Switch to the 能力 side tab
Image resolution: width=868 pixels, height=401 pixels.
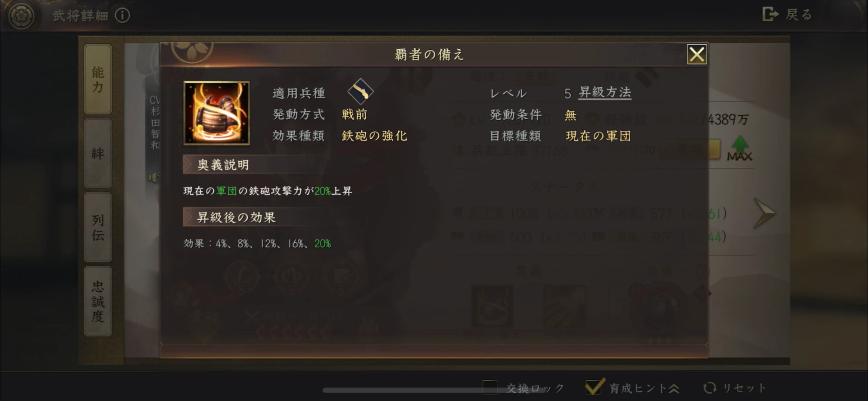pos(98,79)
